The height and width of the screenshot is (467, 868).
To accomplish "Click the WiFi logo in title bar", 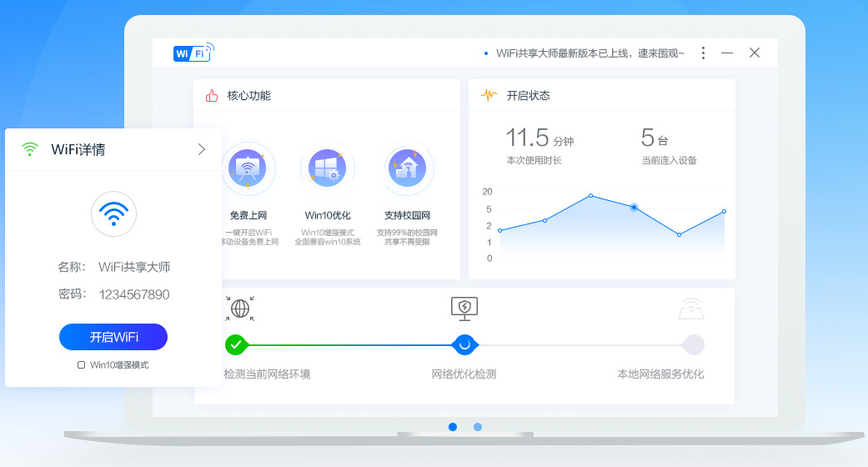I will click(193, 53).
